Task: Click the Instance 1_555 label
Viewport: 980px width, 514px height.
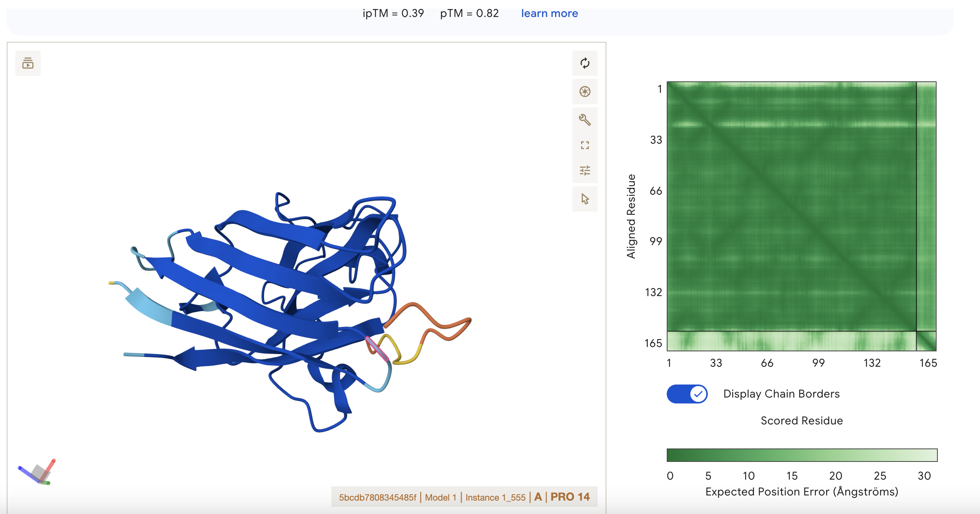Action: [x=495, y=497]
